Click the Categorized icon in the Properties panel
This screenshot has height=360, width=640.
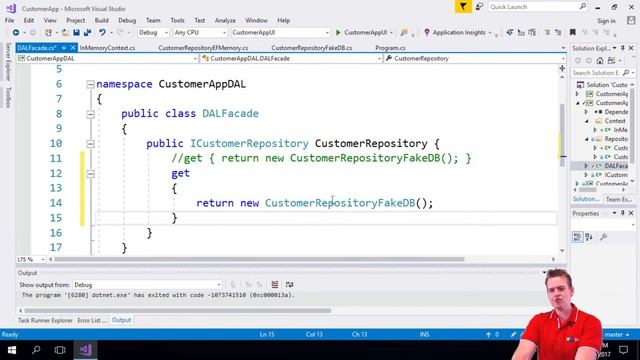tap(577, 237)
